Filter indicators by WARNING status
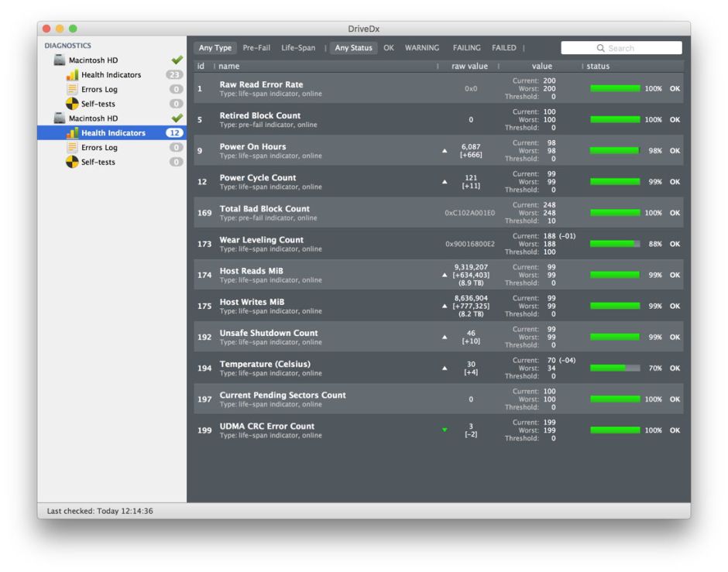The width and height of the screenshot is (728, 572). (422, 48)
